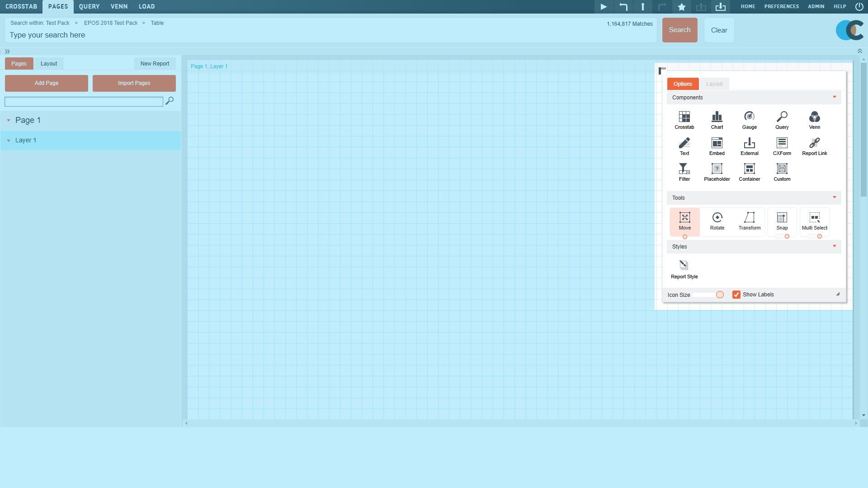Insert a Venn component
The image size is (868, 488).
[x=814, y=120]
